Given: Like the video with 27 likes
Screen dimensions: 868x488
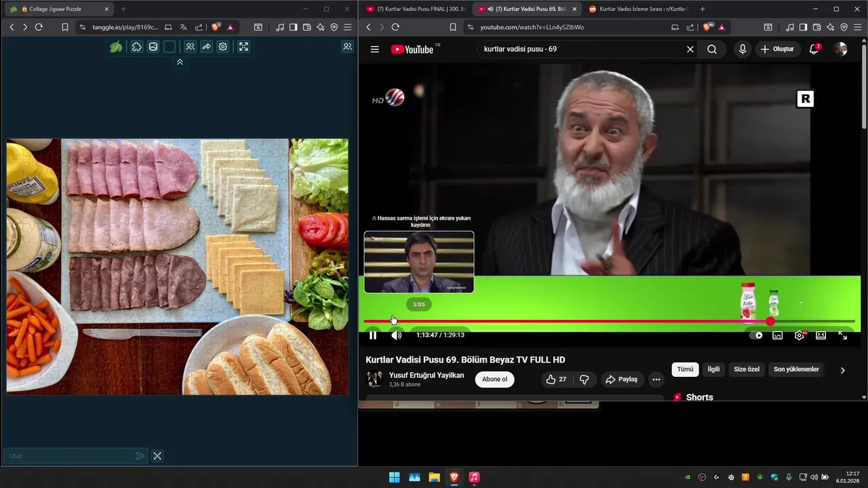Looking at the screenshot, I should point(556,379).
